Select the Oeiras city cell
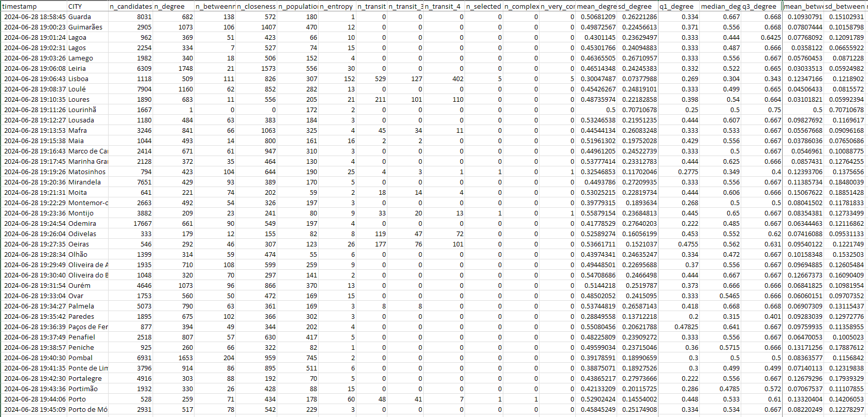Viewport: 868px width, 417px height. click(x=87, y=244)
